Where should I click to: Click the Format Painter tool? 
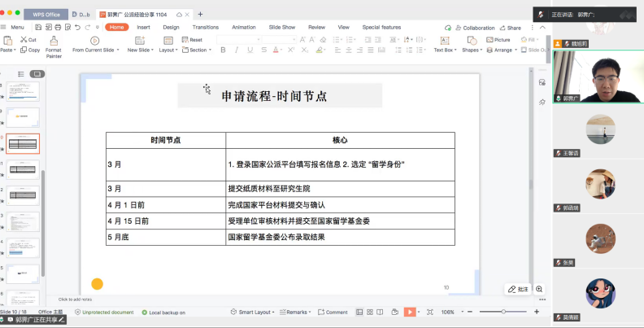pyautogui.click(x=54, y=46)
